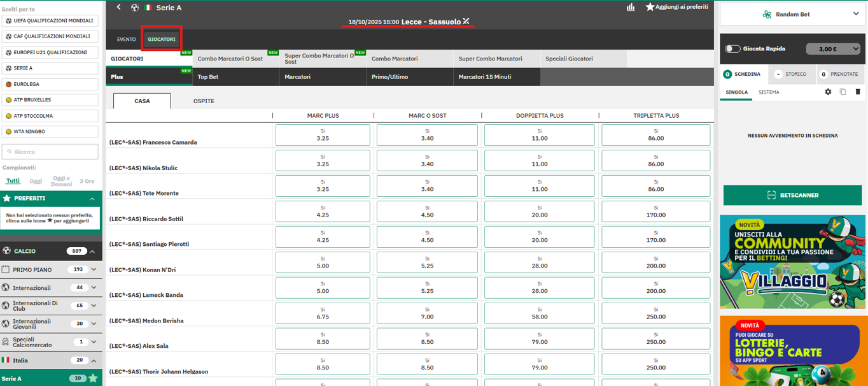868x386 pixels.
Task: Click the crossed swords icon next to Lecce - Sassuolo
Action: [x=466, y=22]
